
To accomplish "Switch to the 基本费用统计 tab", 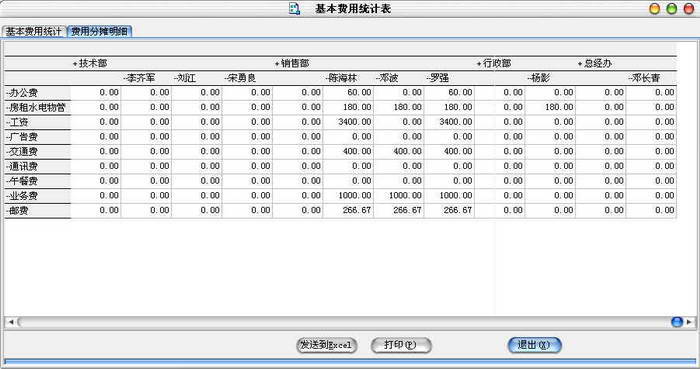I will (34, 31).
